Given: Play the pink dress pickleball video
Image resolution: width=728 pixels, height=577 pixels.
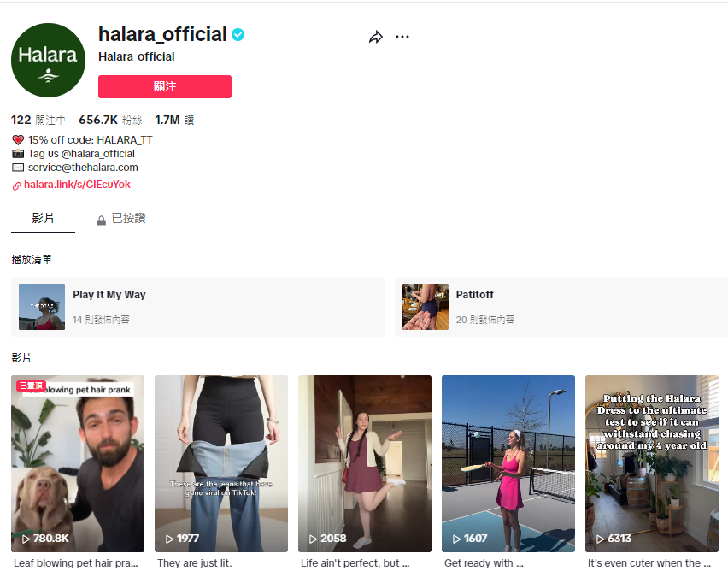Looking at the screenshot, I should click(508, 463).
